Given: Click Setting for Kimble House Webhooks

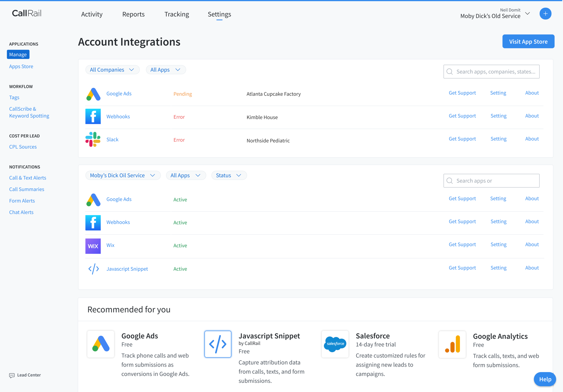Looking at the screenshot, I should 498,116.
